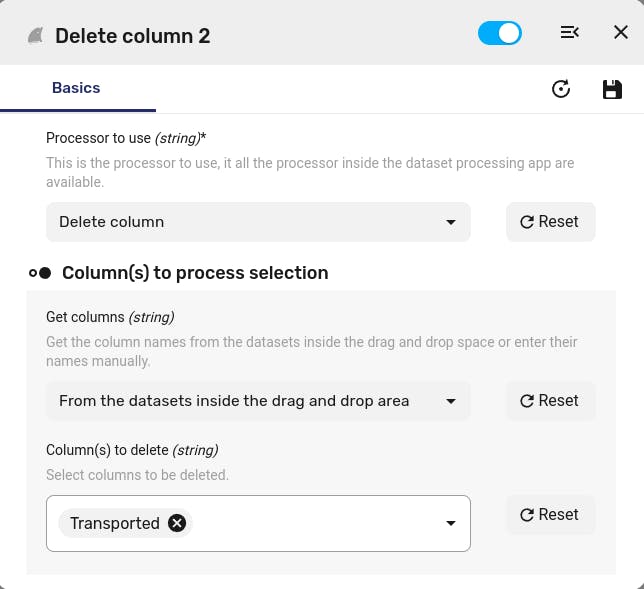Save settings with the floppy disk icon
644x589 pixels.
pos(612,89)
